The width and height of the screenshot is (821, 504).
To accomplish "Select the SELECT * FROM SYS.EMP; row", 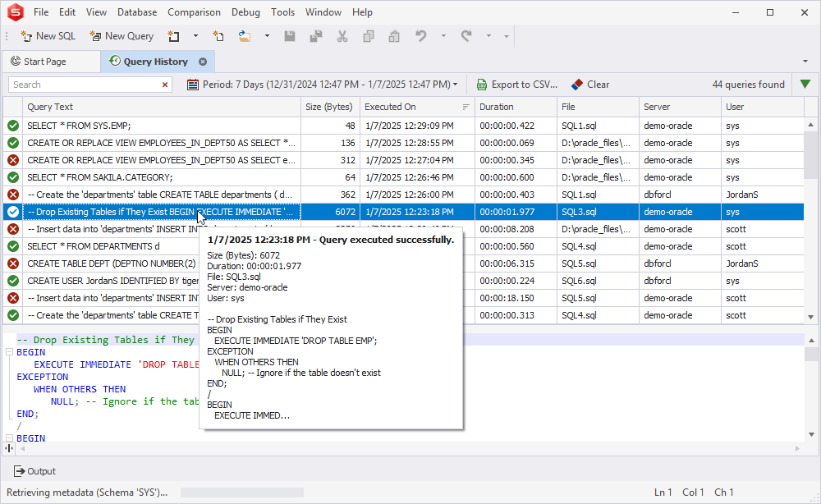I will coord(403,126).
